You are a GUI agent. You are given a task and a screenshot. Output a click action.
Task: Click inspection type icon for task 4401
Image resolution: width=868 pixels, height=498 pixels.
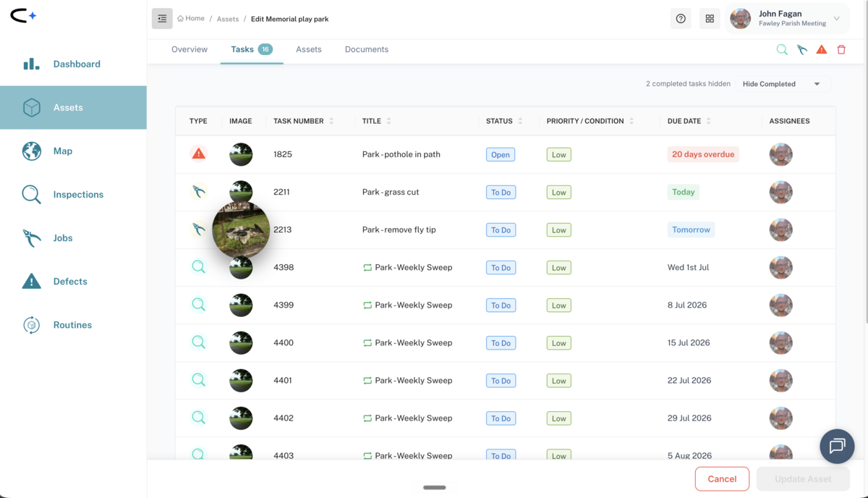click(198, 380)
